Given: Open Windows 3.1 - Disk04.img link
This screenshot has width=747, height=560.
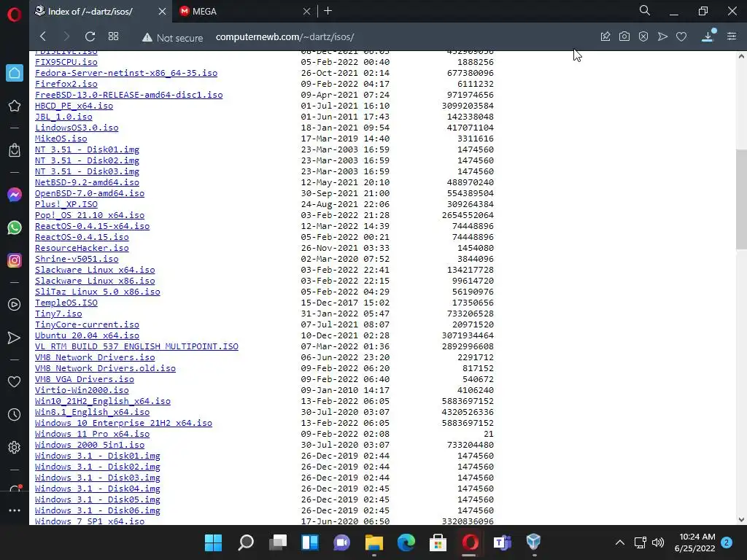Looking at the screenshot, I should (97, 489).
